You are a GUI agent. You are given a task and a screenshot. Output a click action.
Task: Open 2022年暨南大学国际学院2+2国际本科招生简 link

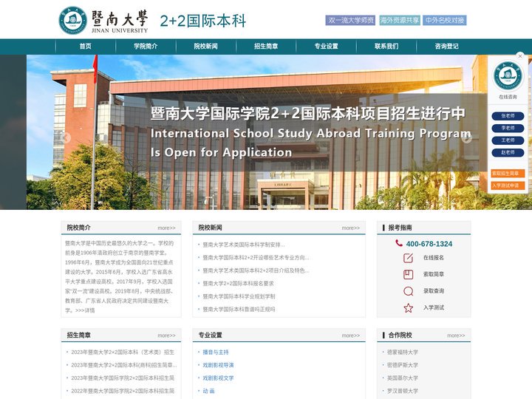click(123, 391)
